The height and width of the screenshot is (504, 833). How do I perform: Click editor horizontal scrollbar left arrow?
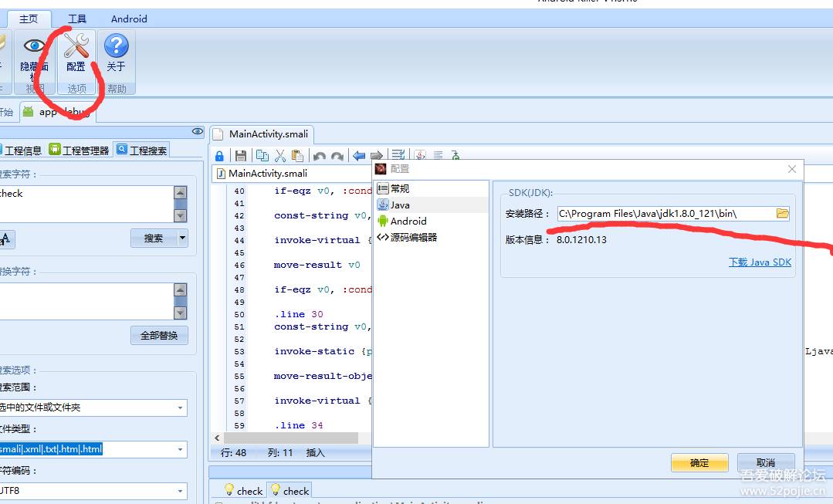click(x=217, y=438)
